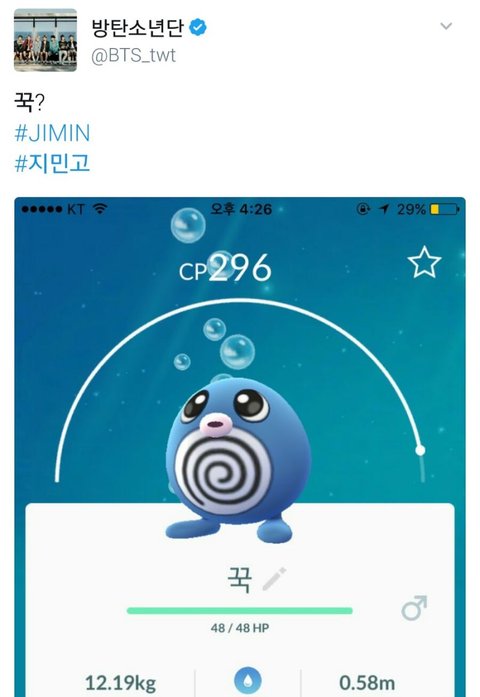Viewport: 480px width, 697px height.
Task: Open the @BTS_twt handle
Action: 133,56
